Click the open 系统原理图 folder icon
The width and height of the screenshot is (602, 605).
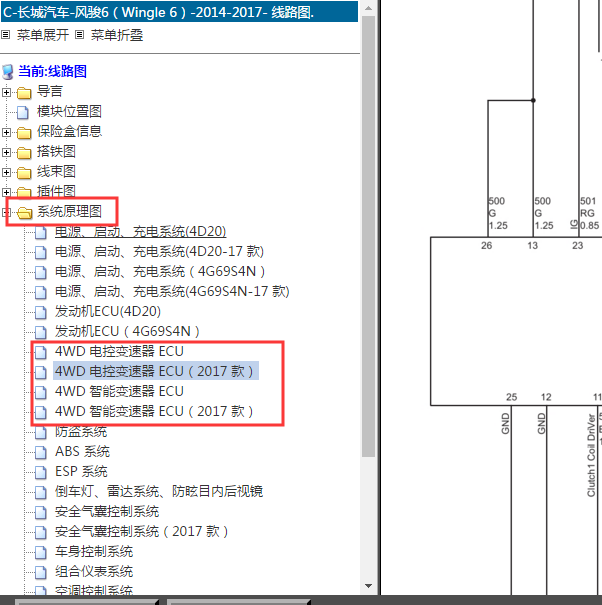(24, 212)
